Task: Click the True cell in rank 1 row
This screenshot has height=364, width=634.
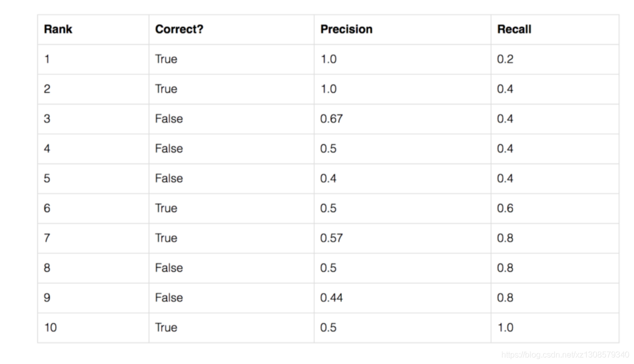Action: coord(166,59)
